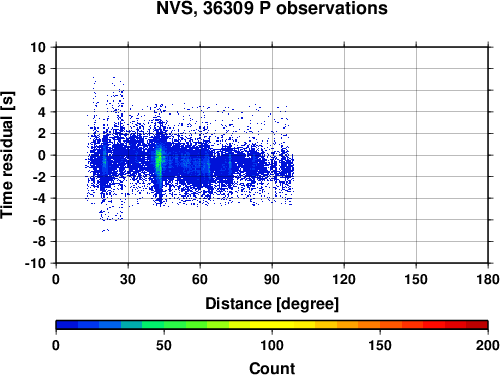Click the dark blue start of colorbar
The image size is (500, 375).
[67, 325]
